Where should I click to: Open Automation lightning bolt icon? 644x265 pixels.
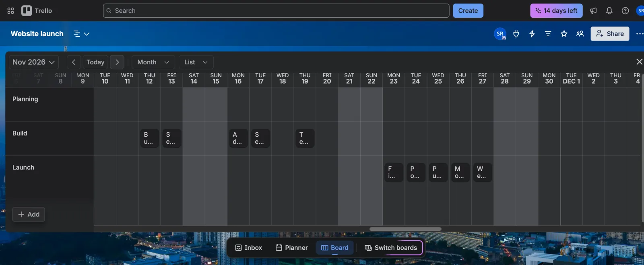pos(532,34)
